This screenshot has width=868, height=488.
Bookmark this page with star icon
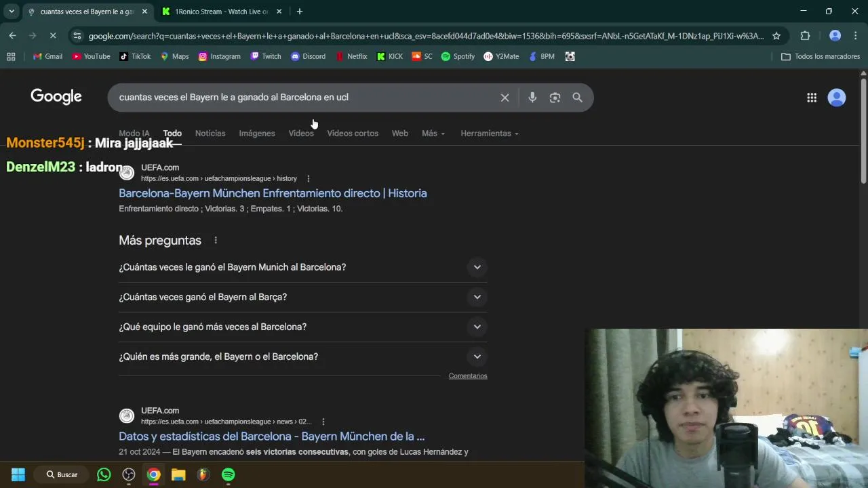coord(776,36)
